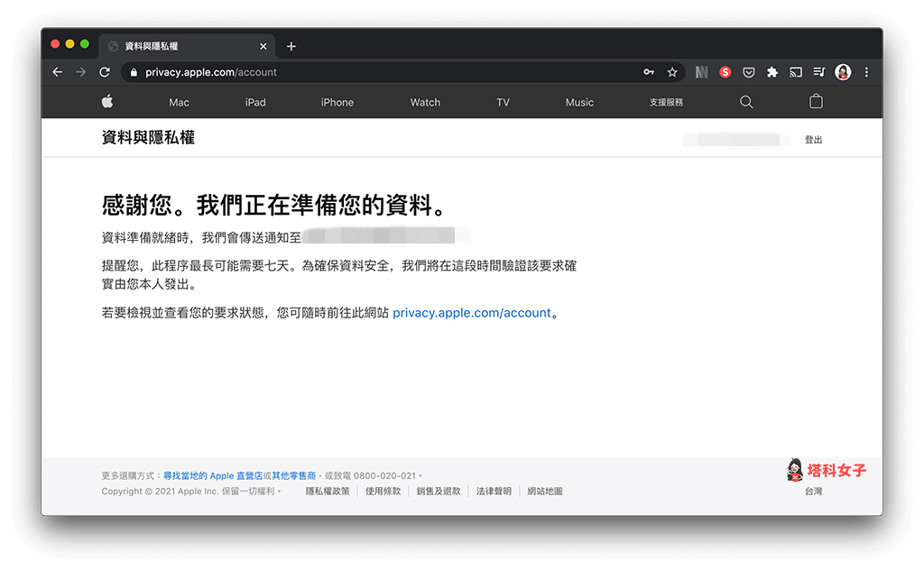The image size is (924, 570).
Task: Open the Chrome three-dot menu
Action: click(866, 72)
